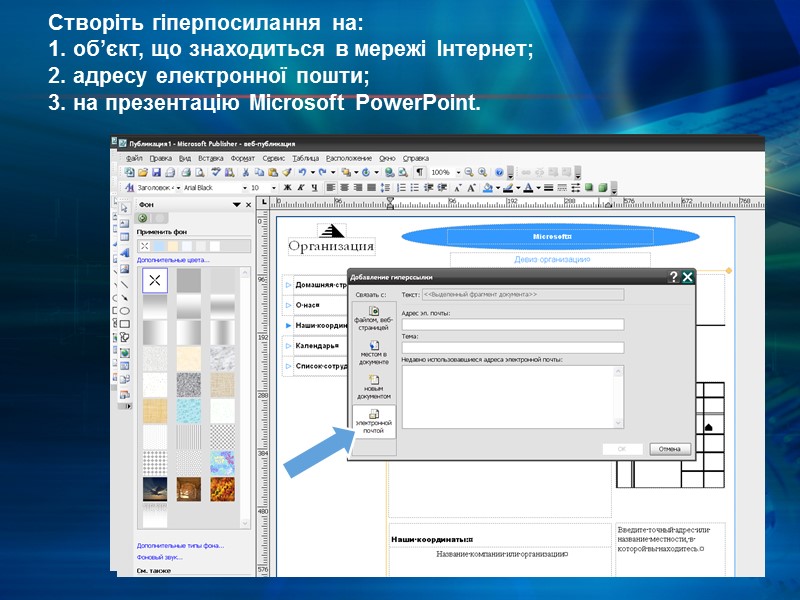Toggle Bold (Ж) formatting

(x=287, y=188)
